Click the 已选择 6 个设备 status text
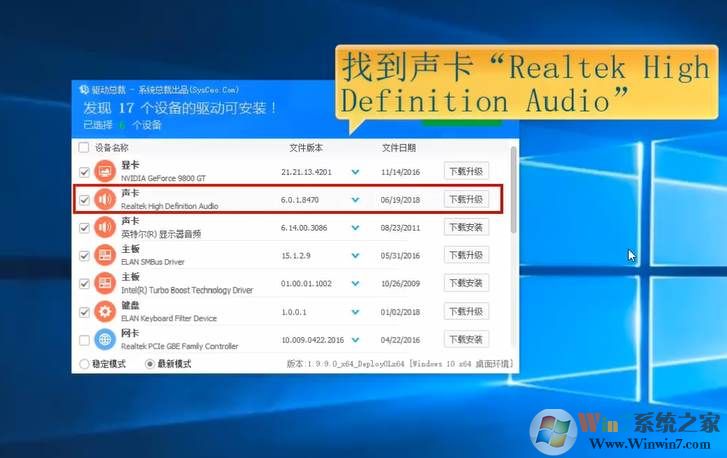Image resolution: width=727 pixels, height=458 pixels. (x=122, y=125)
